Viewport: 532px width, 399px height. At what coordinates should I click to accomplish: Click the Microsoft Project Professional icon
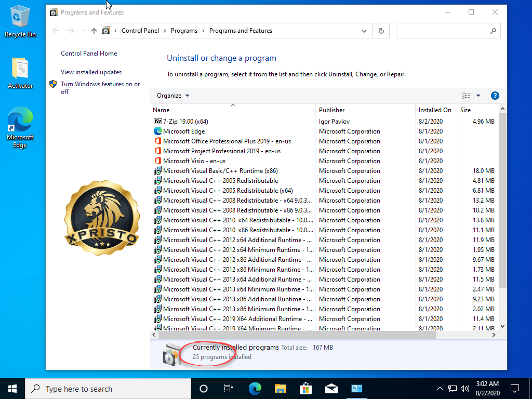158,151
